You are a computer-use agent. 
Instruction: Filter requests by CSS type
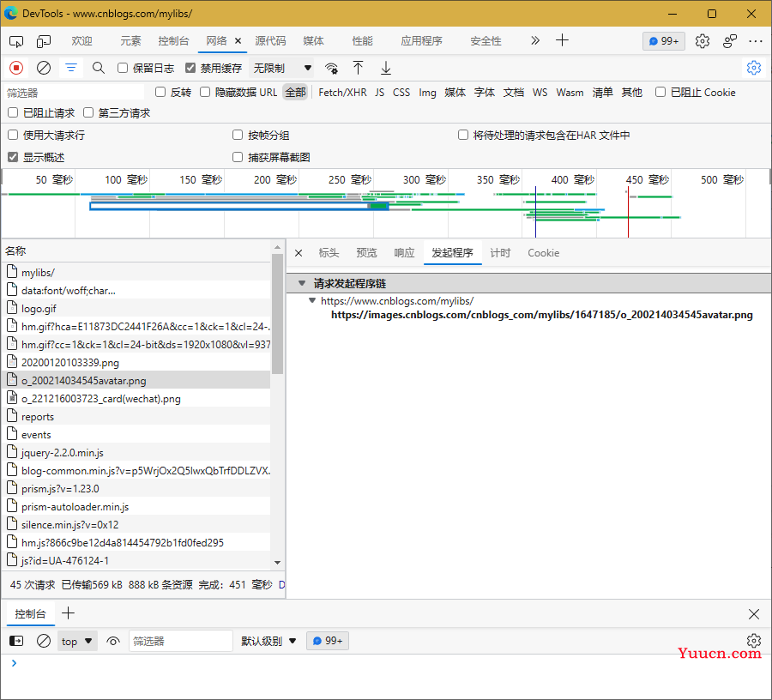click(401, 93)
